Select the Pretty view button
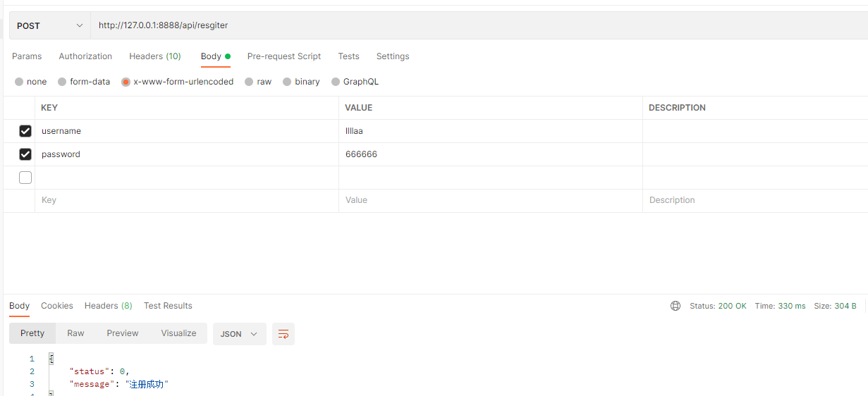The height and width of the screenshot is (396, 868). [x=32, y=333]
